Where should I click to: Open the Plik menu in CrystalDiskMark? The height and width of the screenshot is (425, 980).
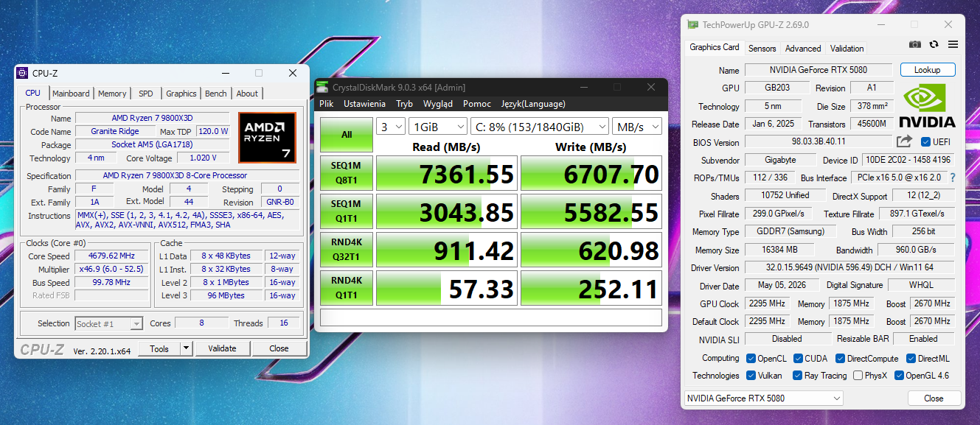tap(327, 104)
